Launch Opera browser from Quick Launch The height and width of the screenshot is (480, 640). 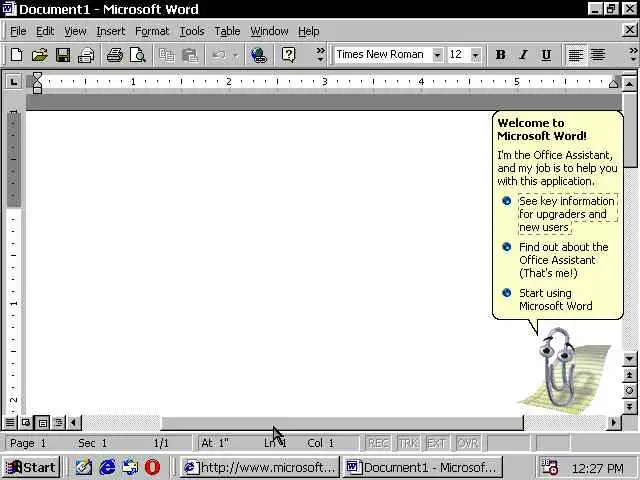(153, 467)
